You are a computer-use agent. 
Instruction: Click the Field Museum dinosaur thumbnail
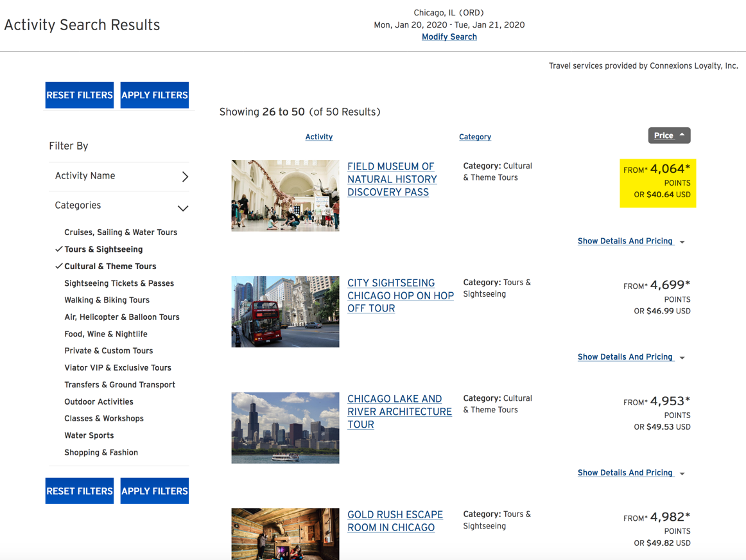[286, 195]
